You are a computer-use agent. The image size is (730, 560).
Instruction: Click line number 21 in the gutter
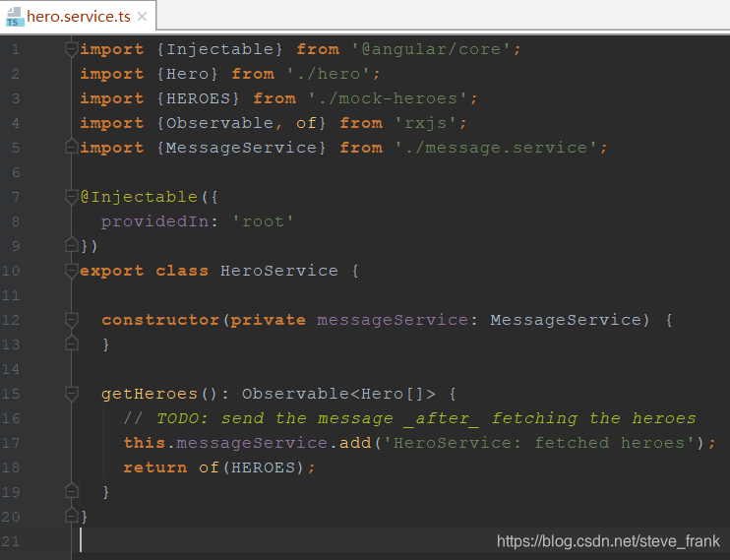11,541
